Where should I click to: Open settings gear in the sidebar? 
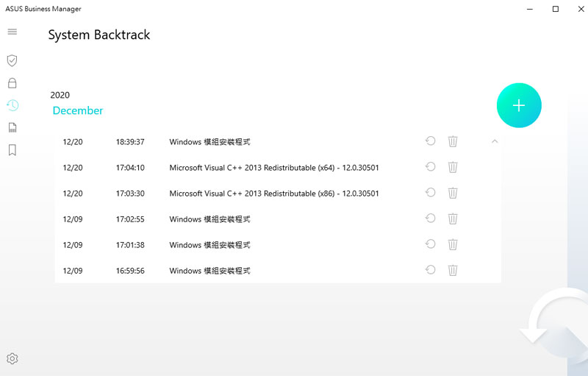(x=12, y=359)
